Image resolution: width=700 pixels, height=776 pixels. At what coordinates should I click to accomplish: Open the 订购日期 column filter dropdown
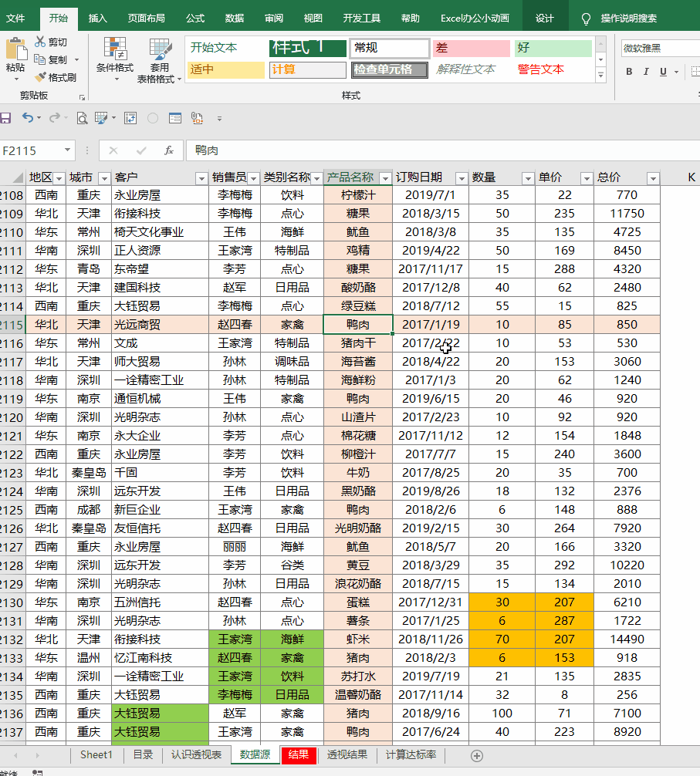coord(462,178)
